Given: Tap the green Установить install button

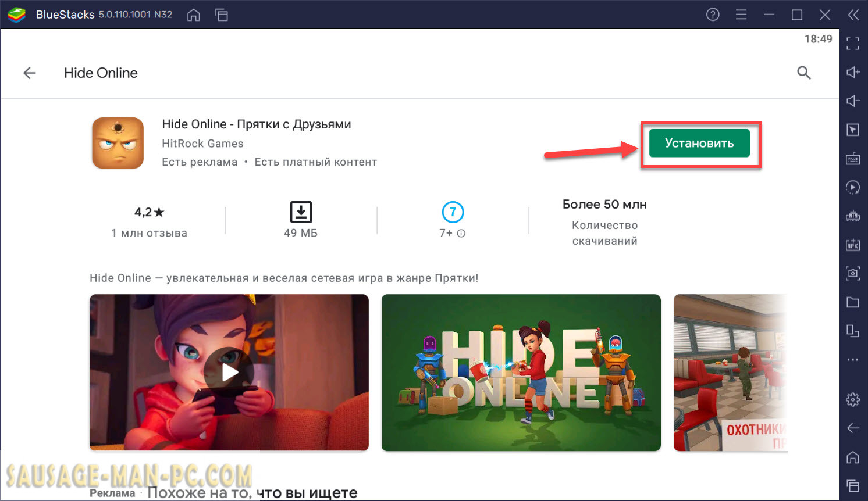Looking at the screenshot, I should tap(699, 143).
